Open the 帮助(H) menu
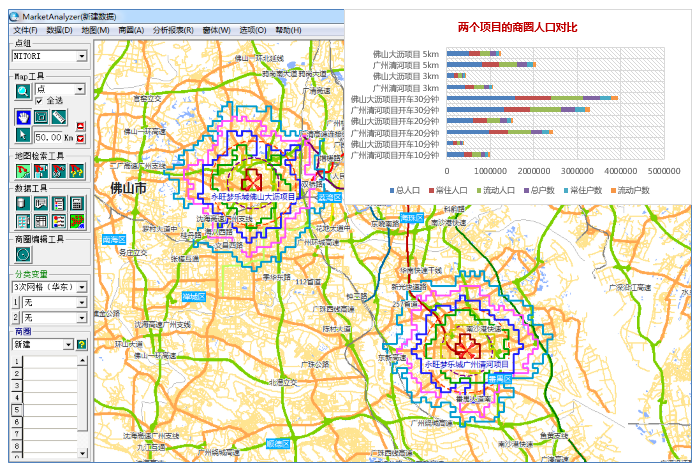This screenshot has height=467, width=699. (x=288, y=30)
